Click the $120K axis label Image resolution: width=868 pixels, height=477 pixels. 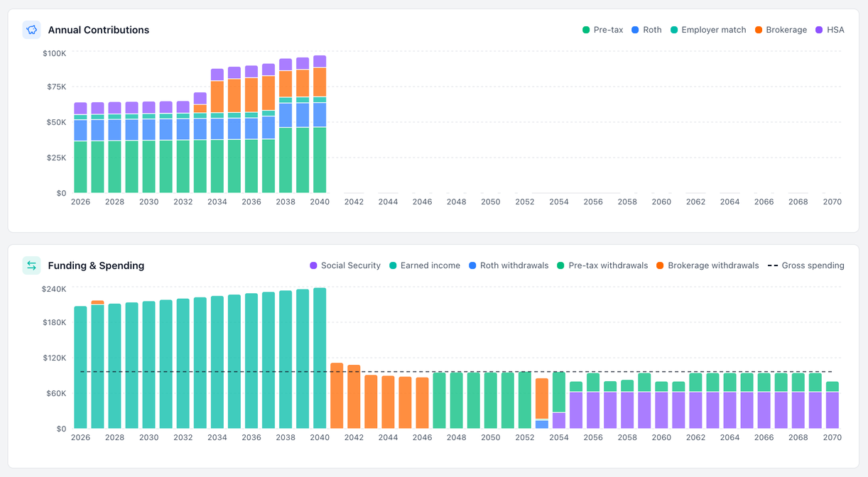54,358
